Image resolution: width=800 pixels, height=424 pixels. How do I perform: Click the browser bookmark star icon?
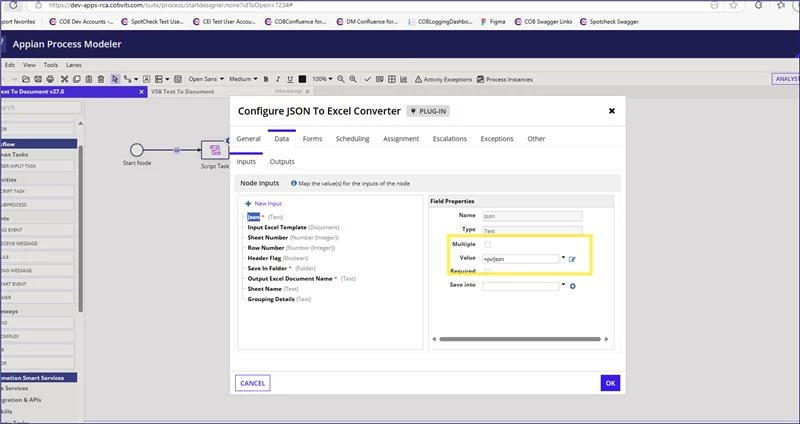coord(733,5)
